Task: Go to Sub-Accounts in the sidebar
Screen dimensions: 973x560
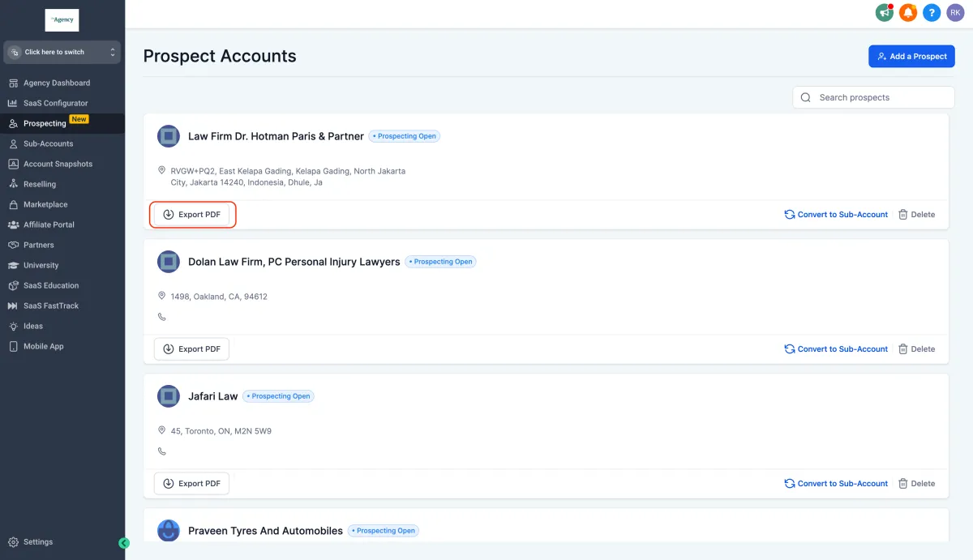Action: 48,143
